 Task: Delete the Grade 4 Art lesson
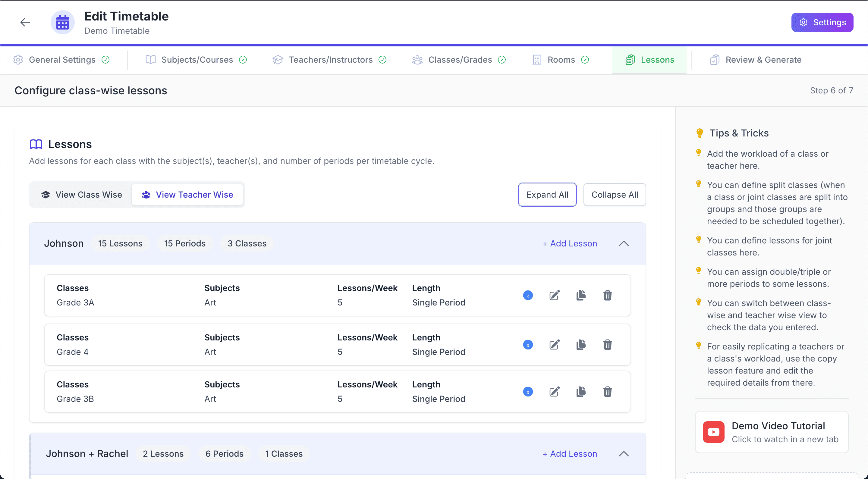point(608,345)
